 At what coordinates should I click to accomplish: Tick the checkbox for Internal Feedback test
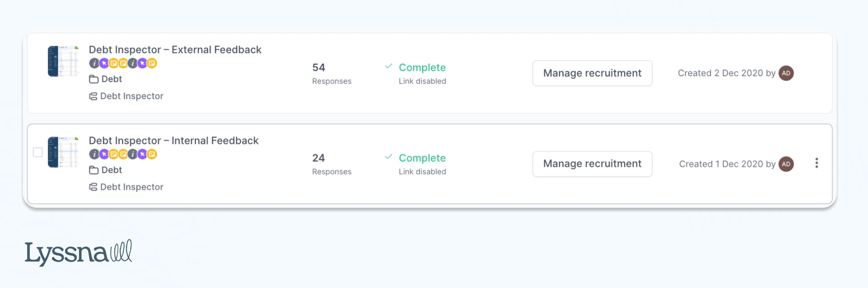[x=38, y=152]
